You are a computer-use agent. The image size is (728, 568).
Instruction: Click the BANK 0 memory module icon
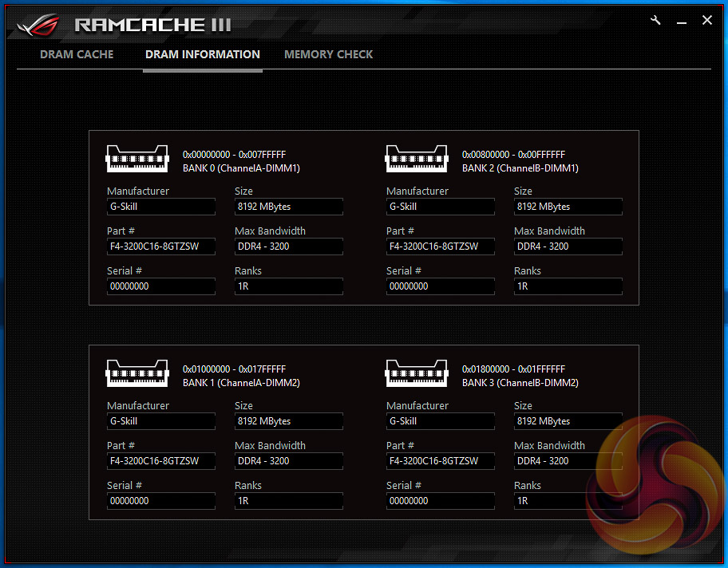coord(137,160)
